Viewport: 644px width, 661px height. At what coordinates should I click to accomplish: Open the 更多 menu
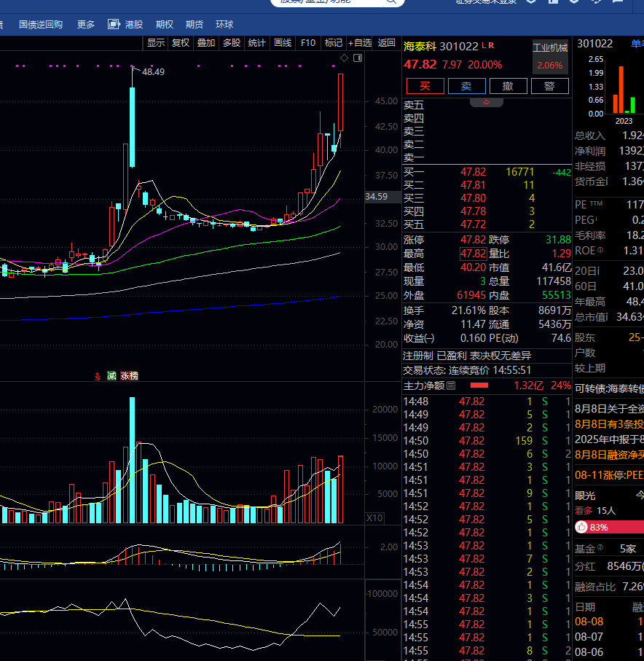[x=86, y=25]
